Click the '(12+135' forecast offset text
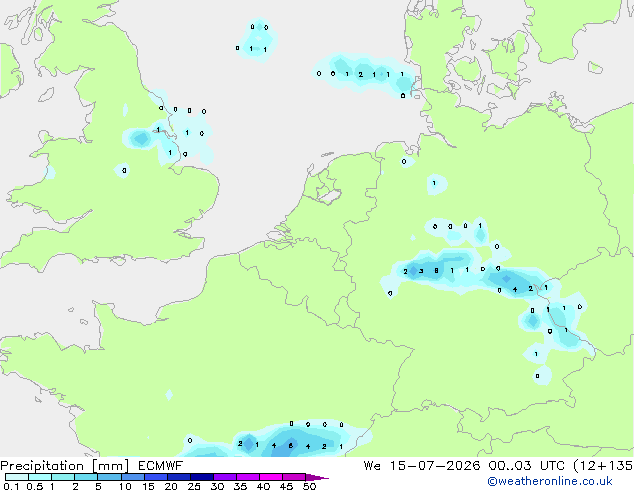Image resolution: width=634 pixels, height=490 pixels. [x=603, y=466]
